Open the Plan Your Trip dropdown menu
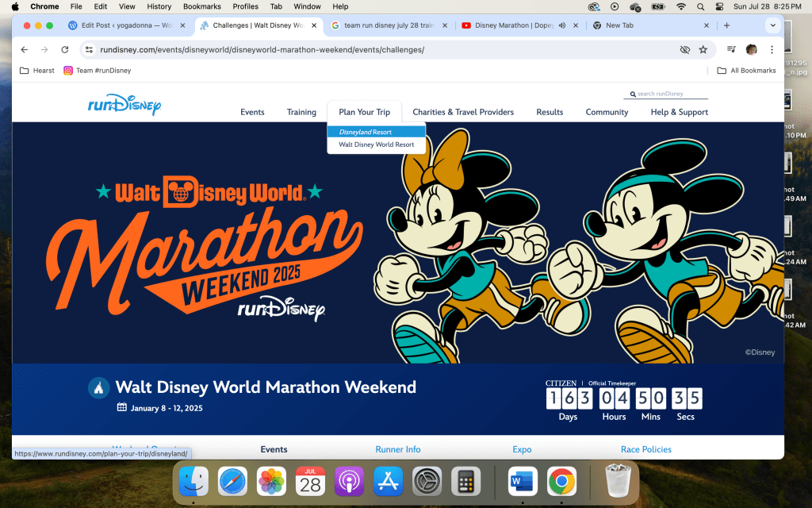The width and height of the screenshot is (812, 508). point(364,112)
